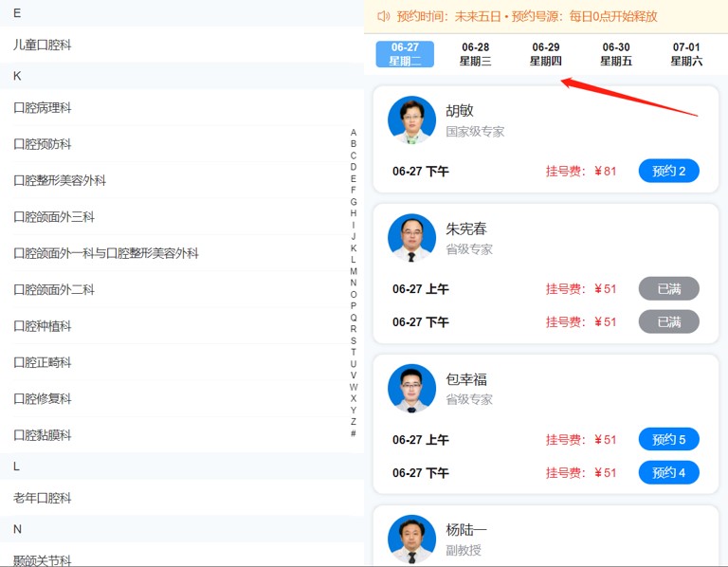Jump to letter Z in index
This screenshot has height=567, width=728.
354,422
